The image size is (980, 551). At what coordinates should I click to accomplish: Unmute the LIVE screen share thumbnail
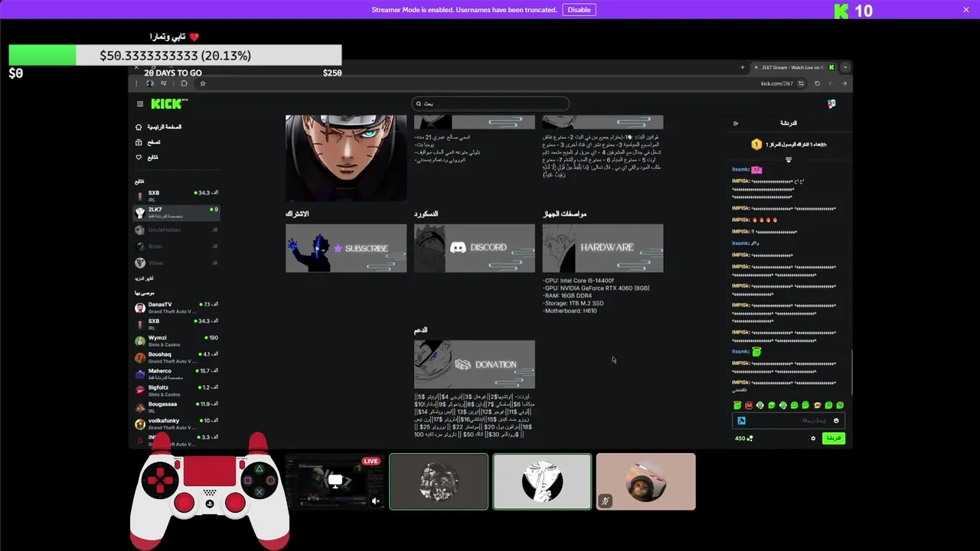tap(375, 501)
